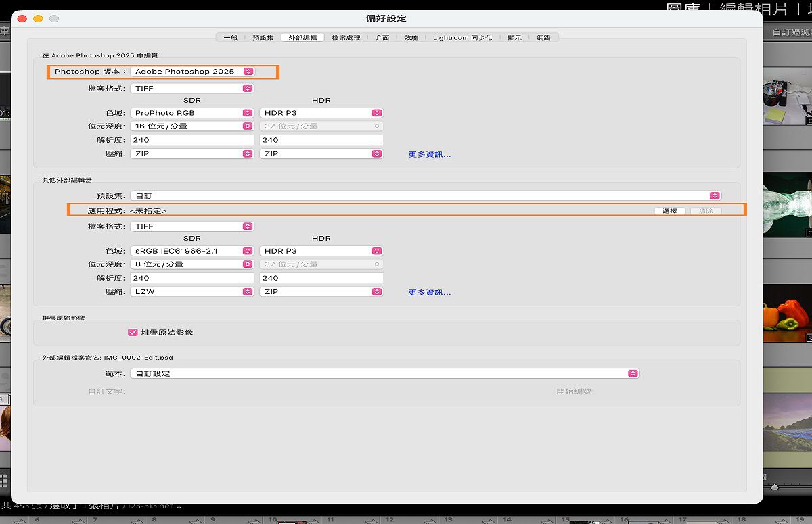Viewport: 812px width, 524px height.
Task: Click SDR 解析度 field under 其他外部編輯器
Action: coord(191,278)
